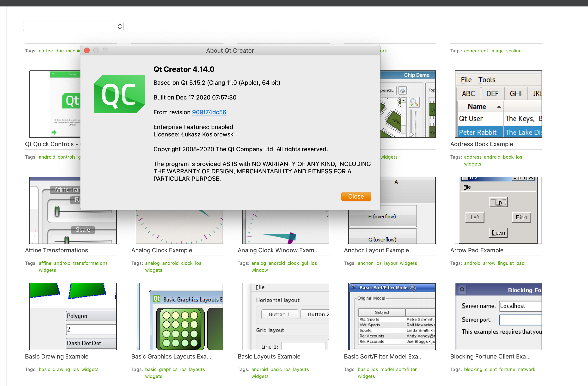Click the Anchor Layout Example title
Screen dimensions: 588x386
(x=376, y=250)
